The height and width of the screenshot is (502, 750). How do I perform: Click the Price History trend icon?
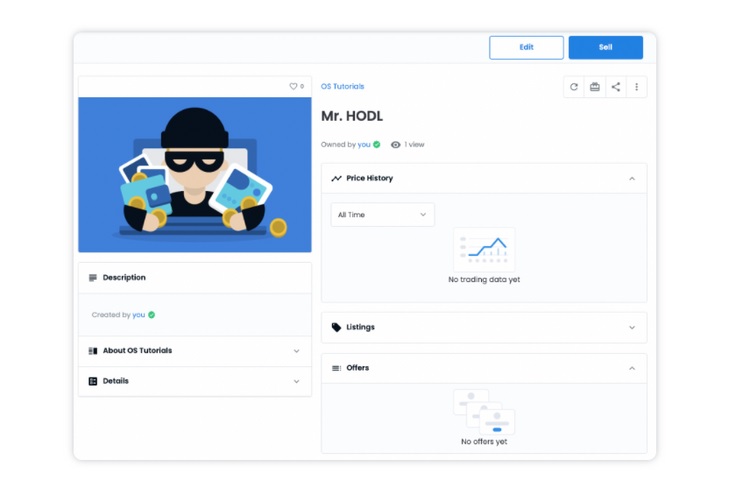coord(336,178)
